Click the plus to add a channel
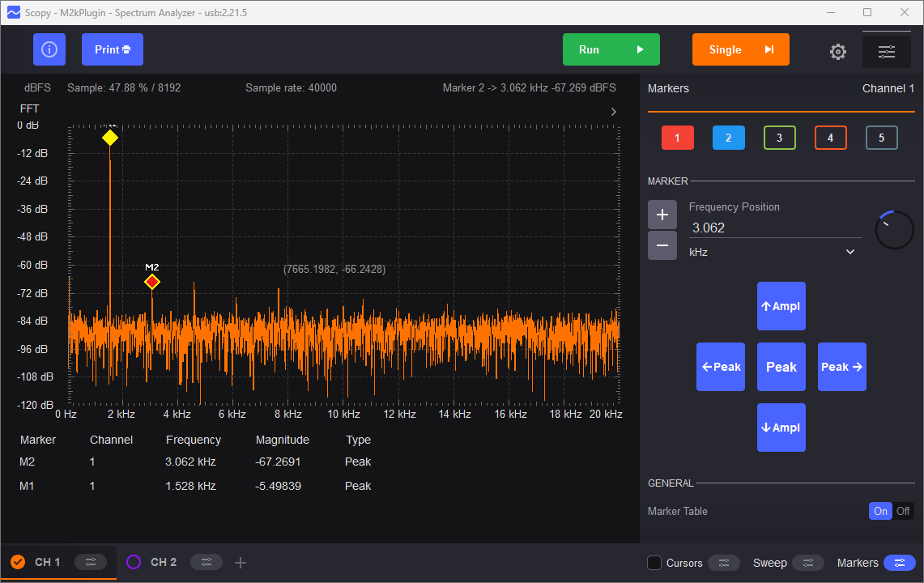The height and width of the screenshot is (583, 924). [241, 562]
